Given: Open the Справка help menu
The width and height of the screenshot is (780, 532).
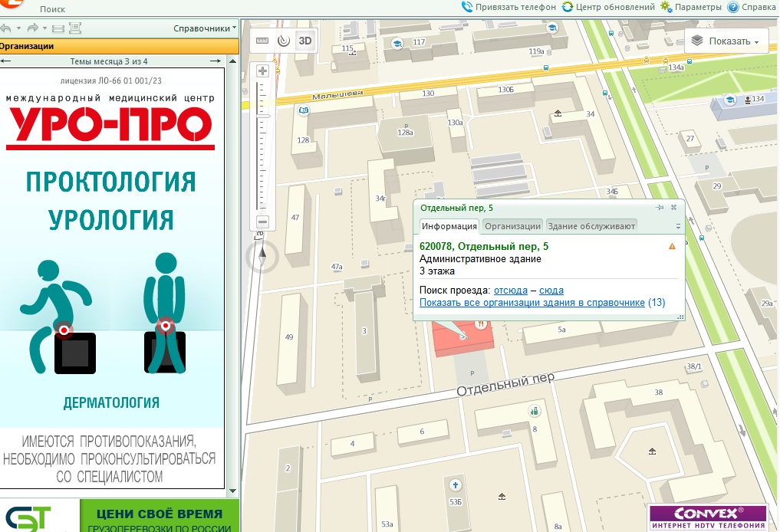Looking at the screenshot, I should 752,7.
